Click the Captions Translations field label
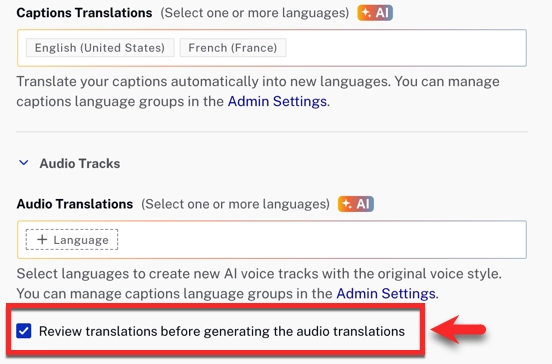The image size is (552, 364). (x=84, y=13)
